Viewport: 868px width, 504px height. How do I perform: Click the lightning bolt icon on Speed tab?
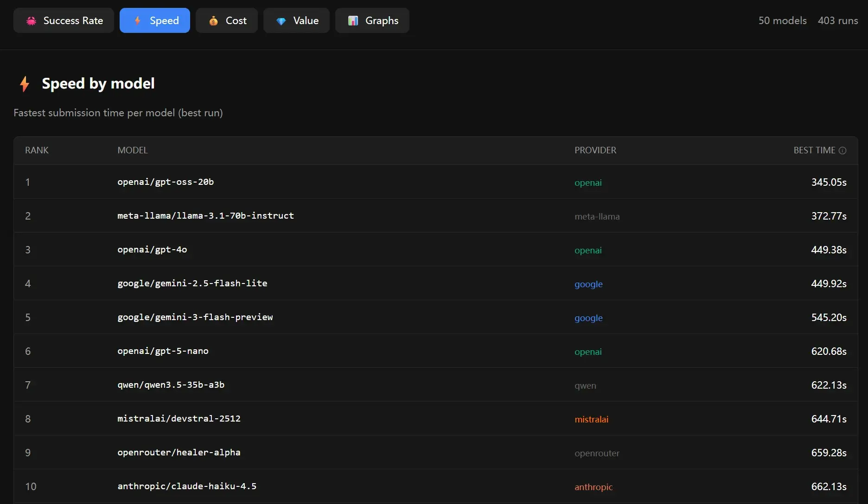point(138,21)
